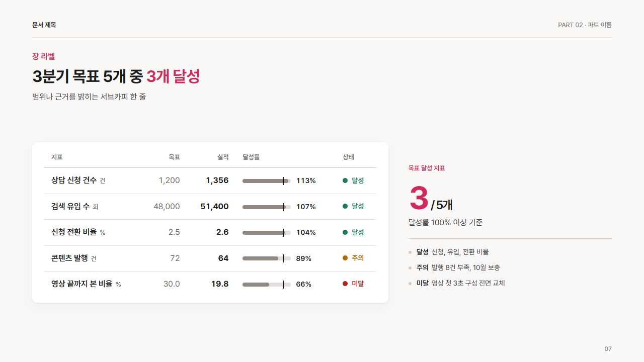Image resolution: width=644 pixels, height=362 pixels.
Task: Click the 목표 column header
Action: click(174, 157)
